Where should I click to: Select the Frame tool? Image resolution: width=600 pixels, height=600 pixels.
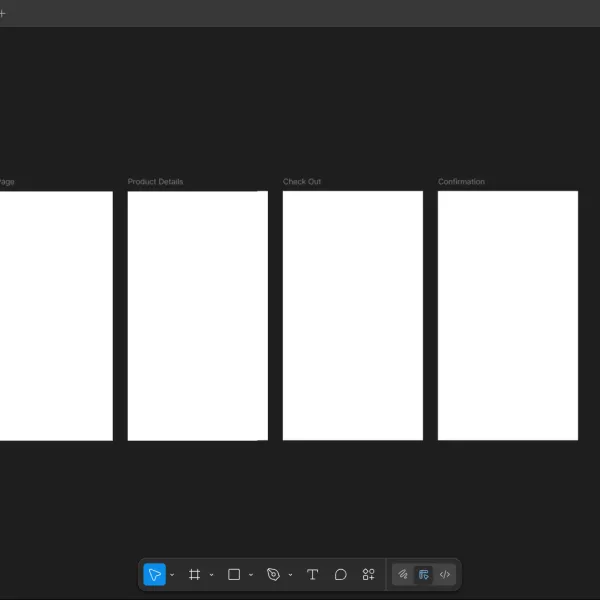pos(194,574)
